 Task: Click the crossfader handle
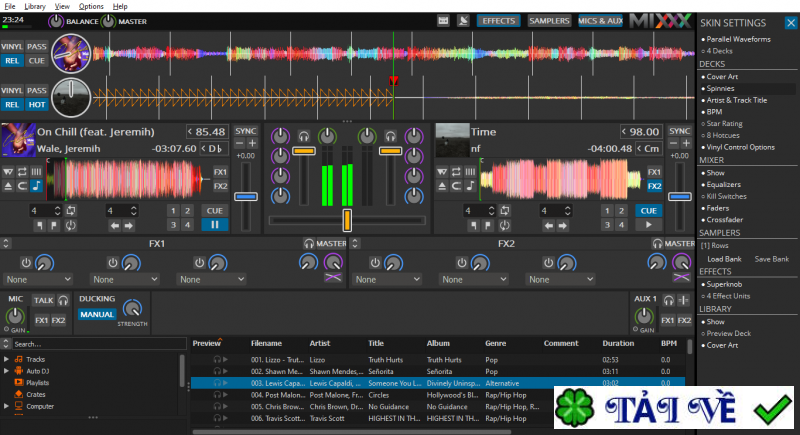point(347,220)
